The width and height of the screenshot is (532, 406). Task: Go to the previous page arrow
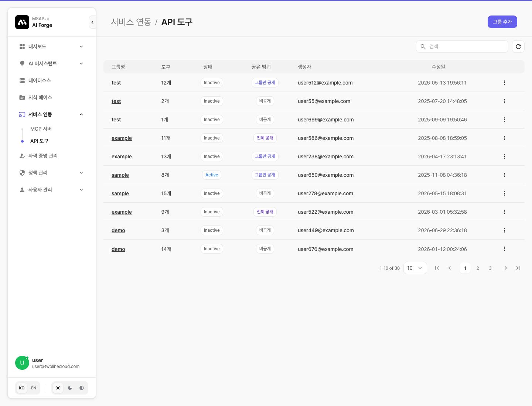[x=450, y=268]
